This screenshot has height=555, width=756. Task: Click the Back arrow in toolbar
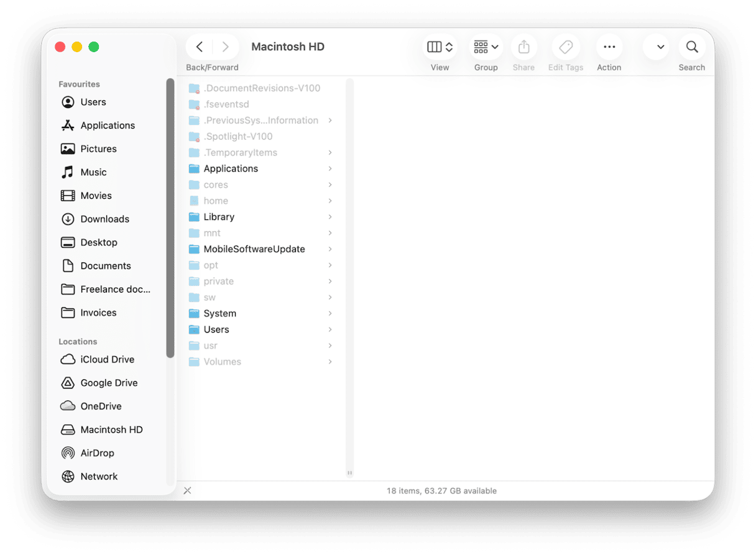[x=199, y=47]
